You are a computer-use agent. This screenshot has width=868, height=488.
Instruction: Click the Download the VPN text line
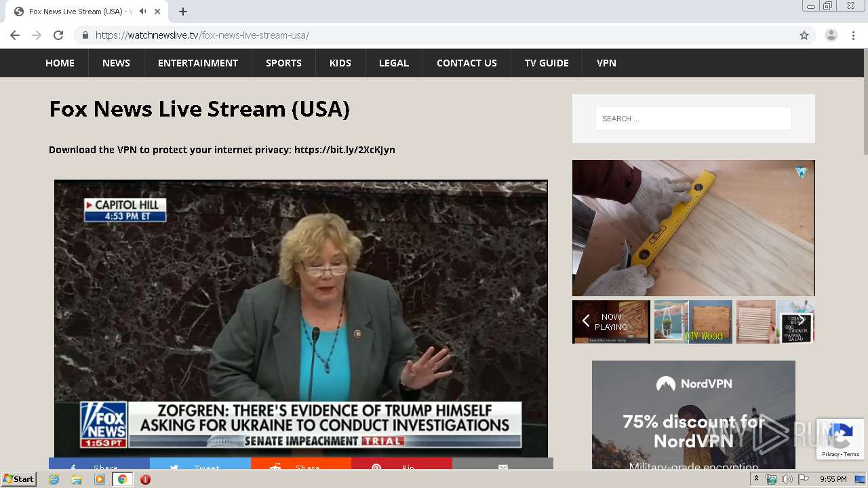[x=222, y=150]
